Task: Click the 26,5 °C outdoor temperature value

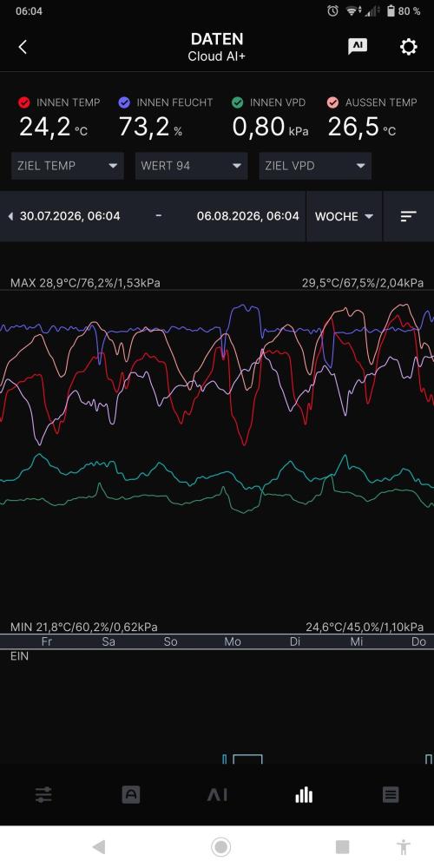Action: [x=362, y=127]
